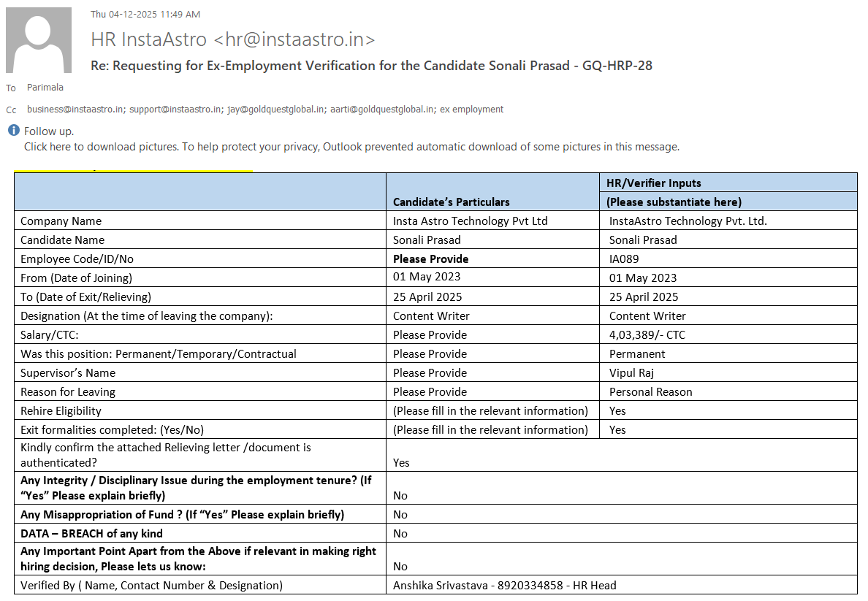Click the 'Rehire Eligibility' row label
Screen dimensions: 868x601
(x=61, y=410)
